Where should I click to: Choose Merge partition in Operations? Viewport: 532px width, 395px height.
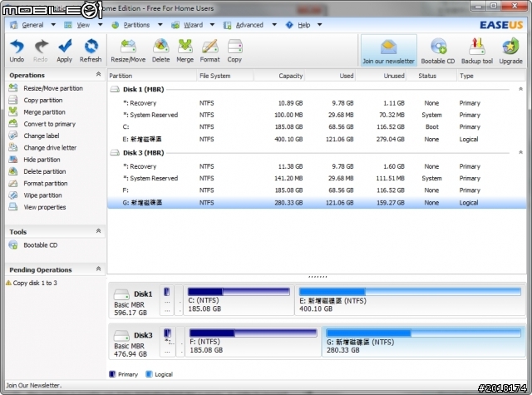point(37,112)
